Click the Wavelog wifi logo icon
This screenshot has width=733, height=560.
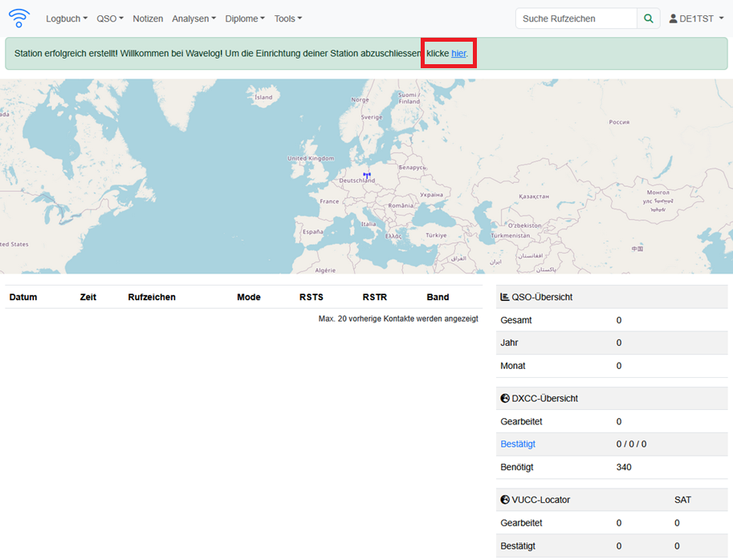click(19, 18)
